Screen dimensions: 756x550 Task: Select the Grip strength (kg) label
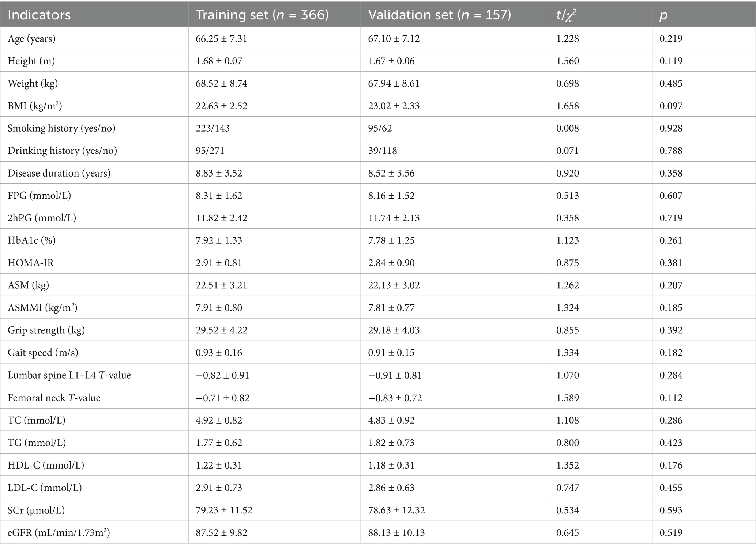[46, 330]
